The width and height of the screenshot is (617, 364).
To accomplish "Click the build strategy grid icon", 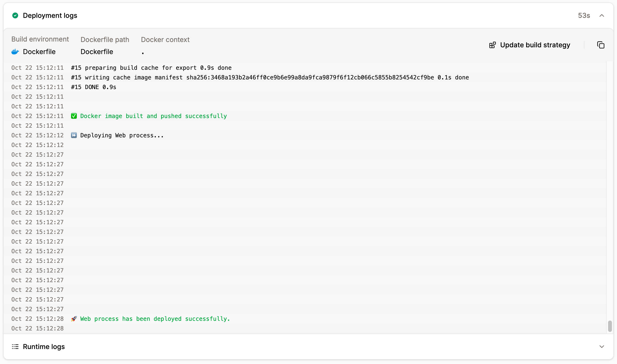I will tap(493, 45).
